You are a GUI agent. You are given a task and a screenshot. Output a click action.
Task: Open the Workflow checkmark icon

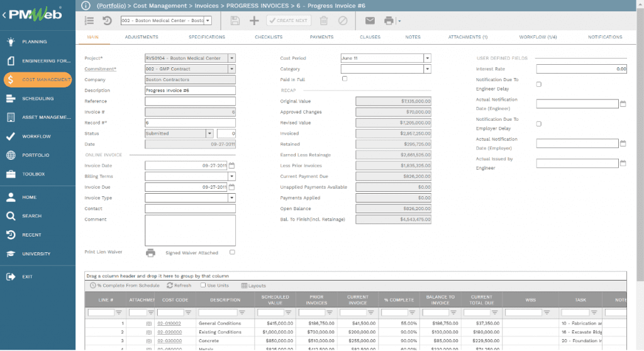point(11,136)
